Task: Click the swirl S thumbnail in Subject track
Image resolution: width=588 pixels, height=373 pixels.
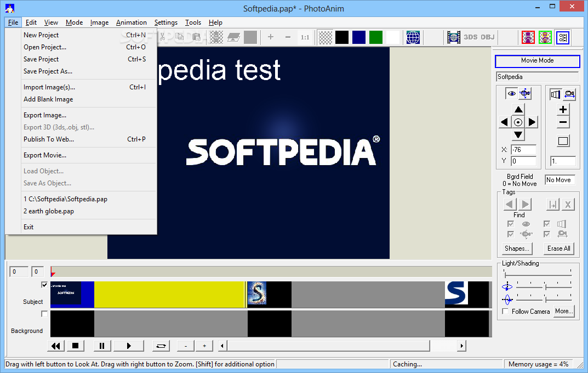Action: (257, 293)
